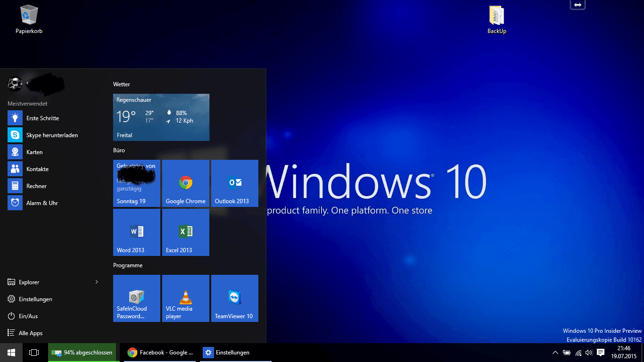Launch Outlook 2013 tile
This screenshot has width=644, height=362.
tap(235, 183)
